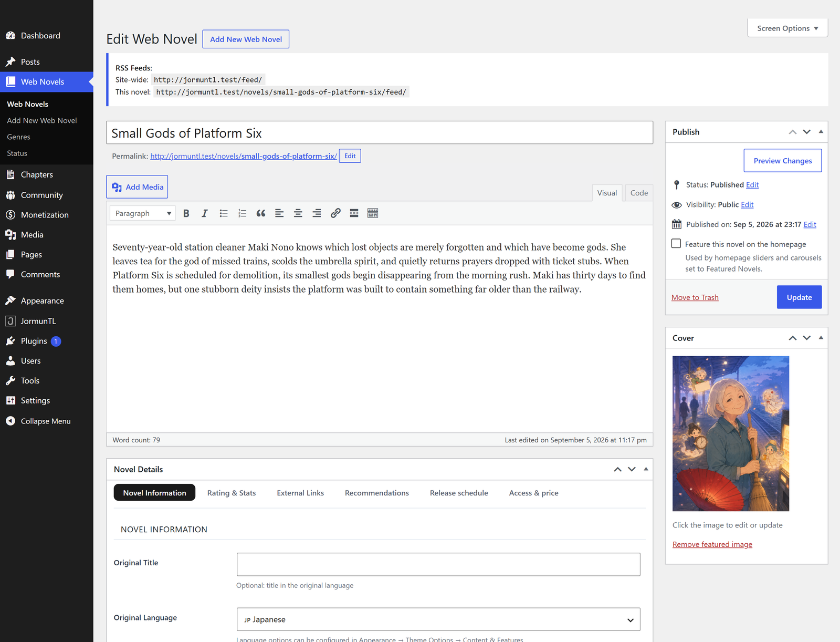Viewport: 840px width, 642px height.
Task: Click Move to Trash link
Action: 695,297
